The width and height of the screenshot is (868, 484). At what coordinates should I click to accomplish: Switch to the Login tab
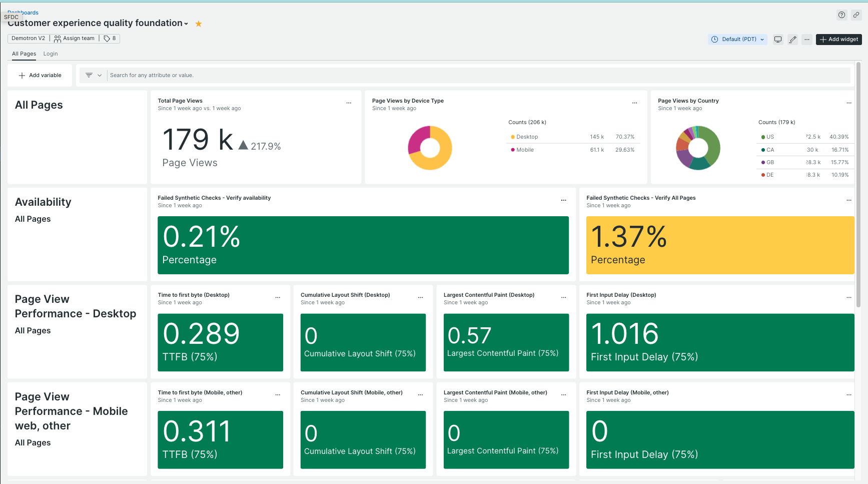50,54
